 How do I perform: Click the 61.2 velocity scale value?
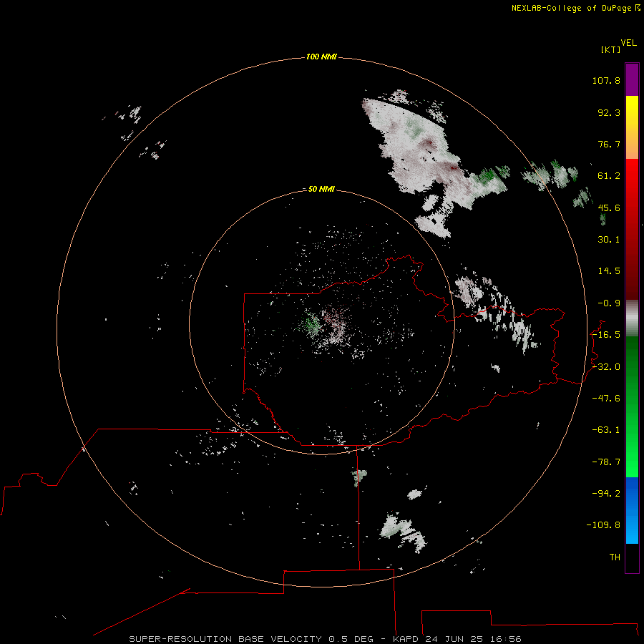[609, 176]
